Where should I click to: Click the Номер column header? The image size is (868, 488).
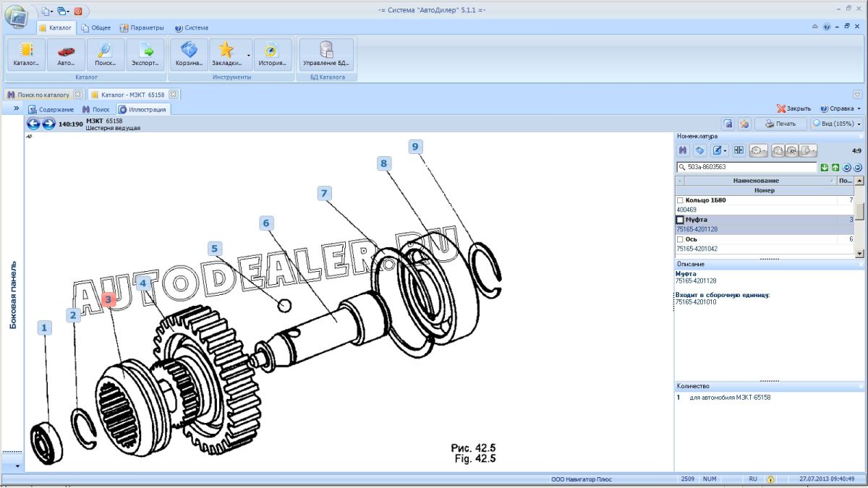pos(765,190)
